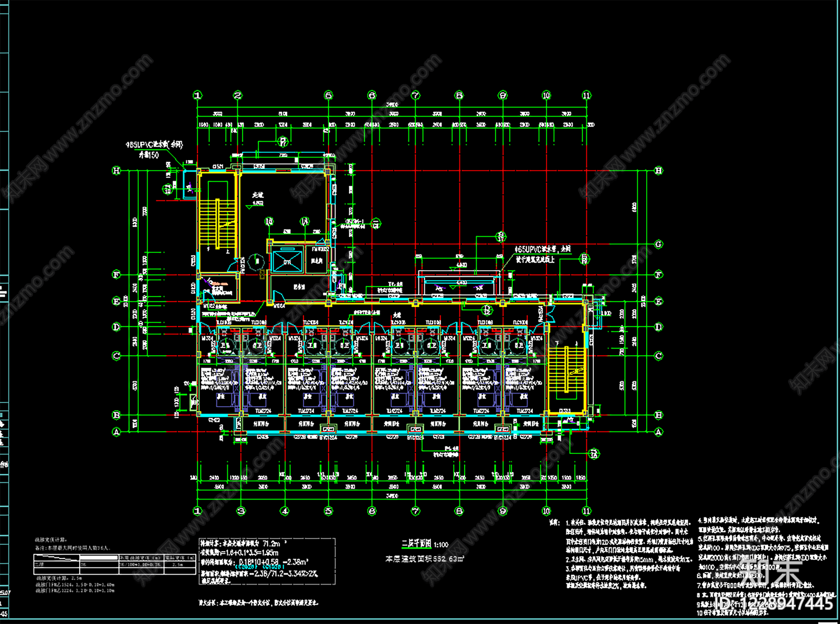Select the 本层建筑面积552.63m² area text

424,559
